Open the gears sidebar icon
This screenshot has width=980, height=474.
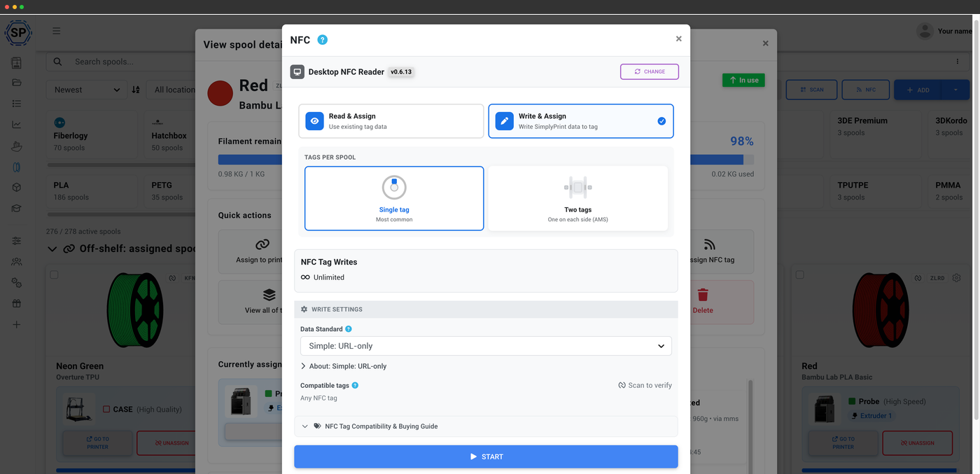[x=17, y=283]
